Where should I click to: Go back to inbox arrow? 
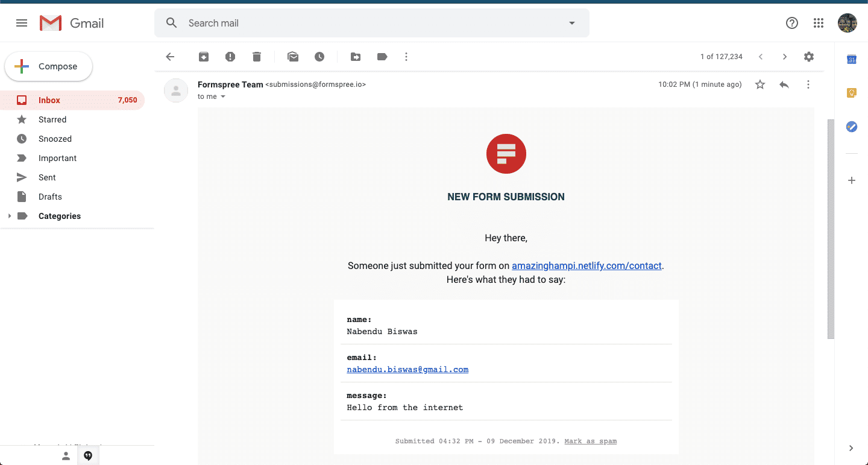tap(170, 57)
